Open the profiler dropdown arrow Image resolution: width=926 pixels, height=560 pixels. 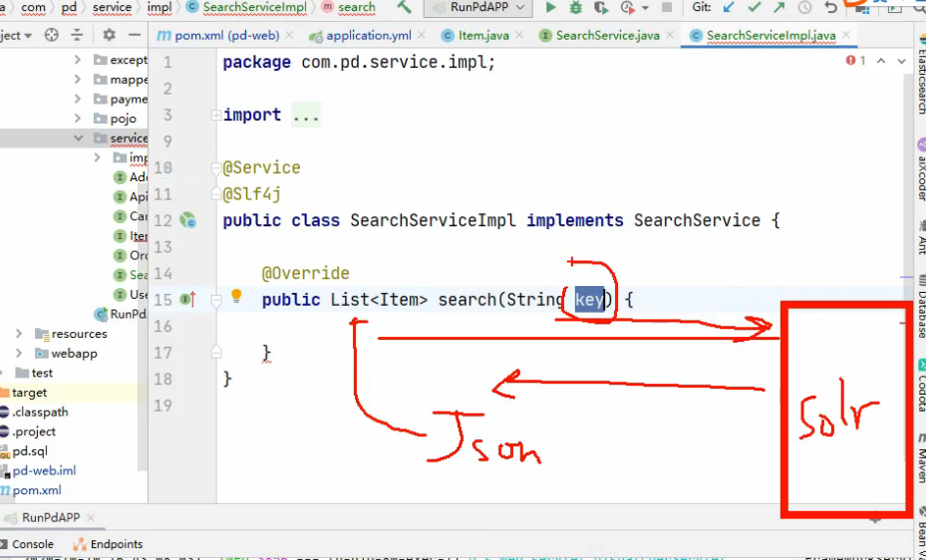645,8
